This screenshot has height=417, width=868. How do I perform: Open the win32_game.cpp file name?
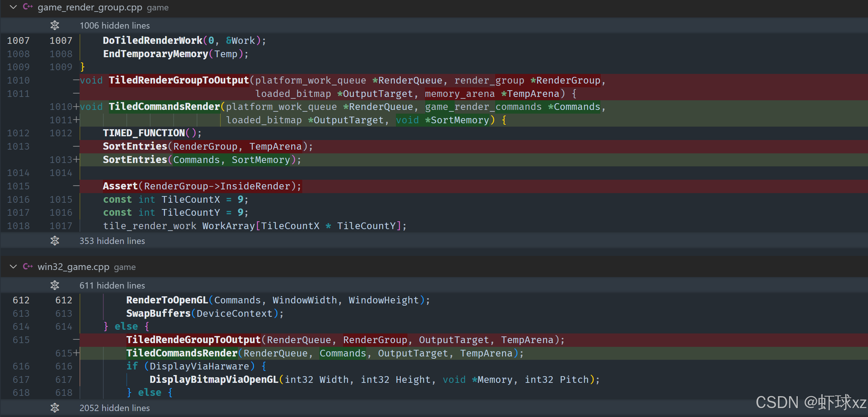[73, 267]
